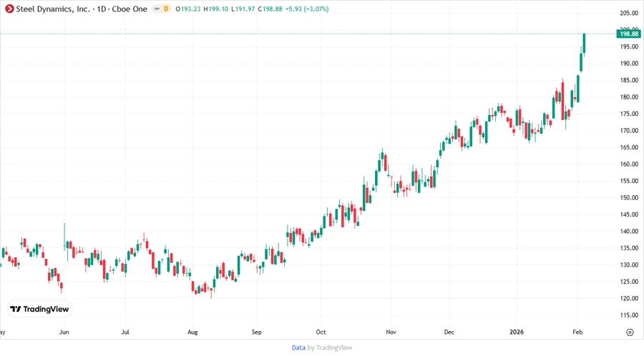Click the 115.00 price axis label
This screenshot has height=356, width=644.
pyautogui.click(x=629, y=315)
